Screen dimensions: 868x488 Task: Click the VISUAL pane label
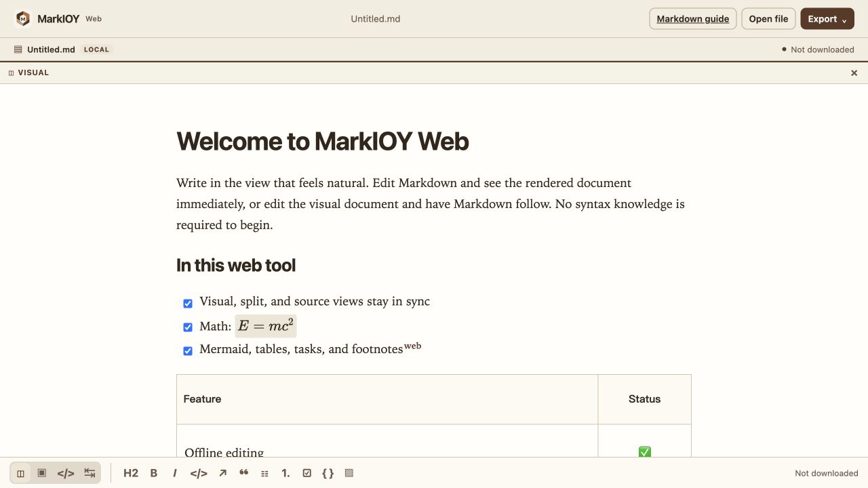(33, 73)
